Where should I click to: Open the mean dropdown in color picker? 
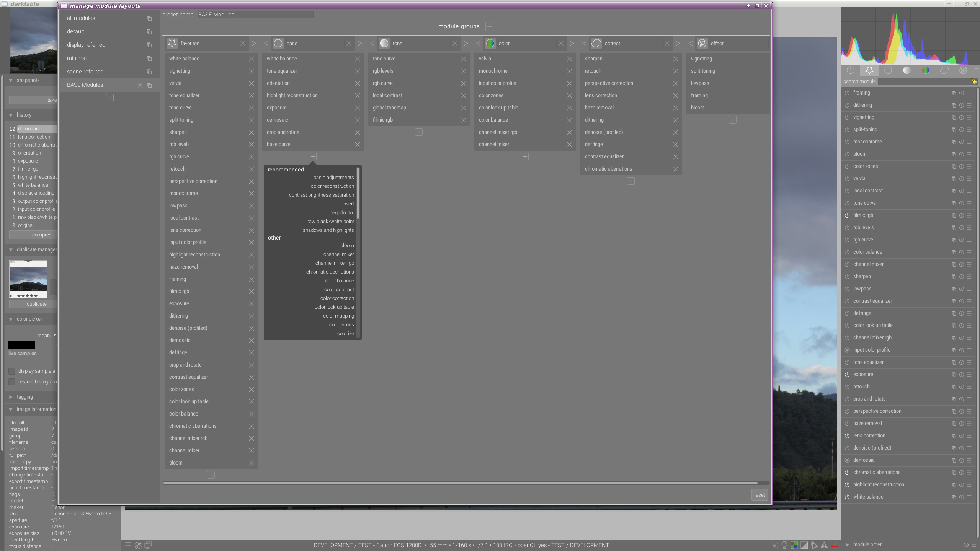[47, 335]
